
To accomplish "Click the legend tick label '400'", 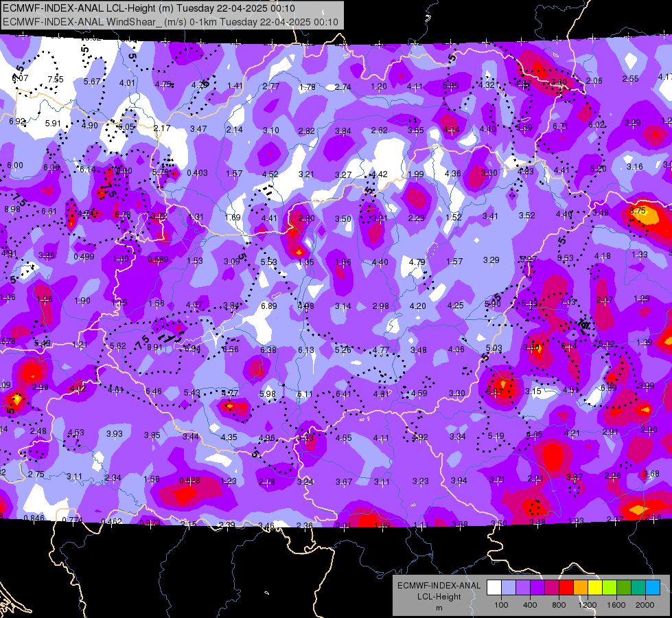I will pyautogui.click(x=530, y=605).
